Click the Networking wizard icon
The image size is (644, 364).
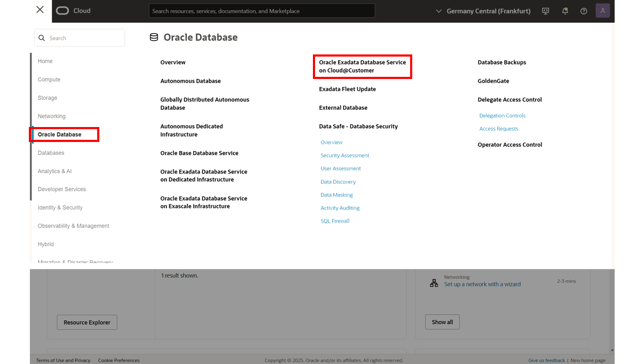tap(434, 283)
